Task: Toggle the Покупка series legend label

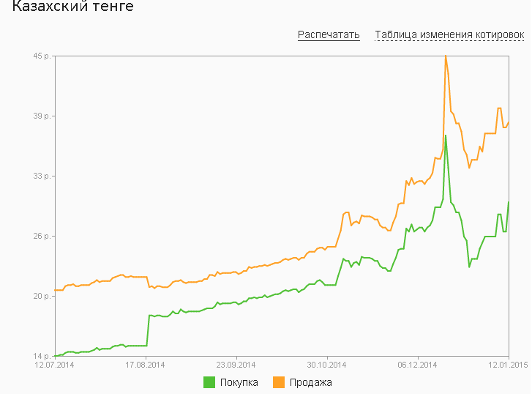Action: pyautogui.click(x=239, y=383)
